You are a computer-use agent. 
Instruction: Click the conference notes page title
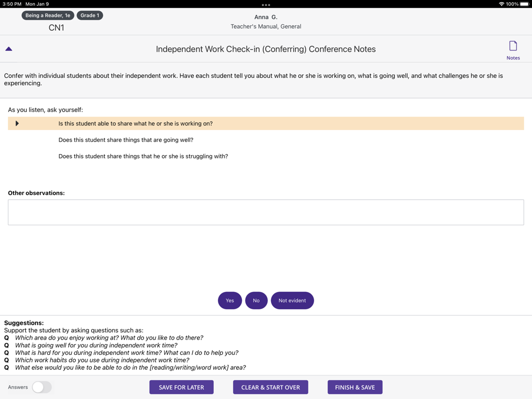(266, 49)
